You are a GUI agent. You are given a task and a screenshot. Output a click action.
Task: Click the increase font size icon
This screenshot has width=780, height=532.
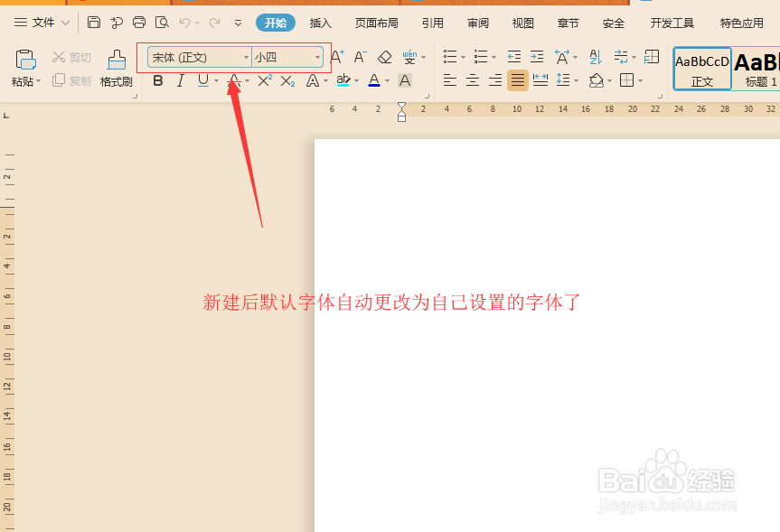coord(335,56)
